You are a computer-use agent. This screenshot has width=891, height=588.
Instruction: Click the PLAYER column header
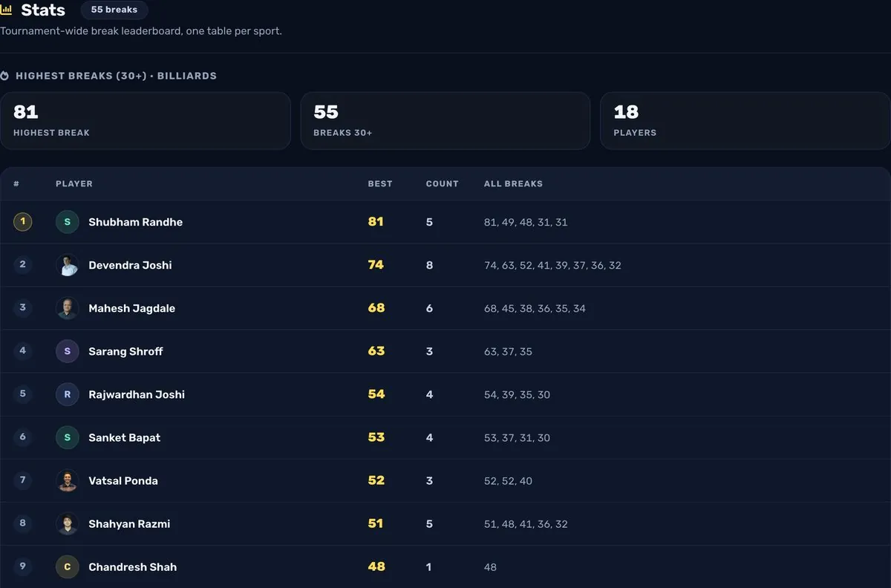point(74,183)
